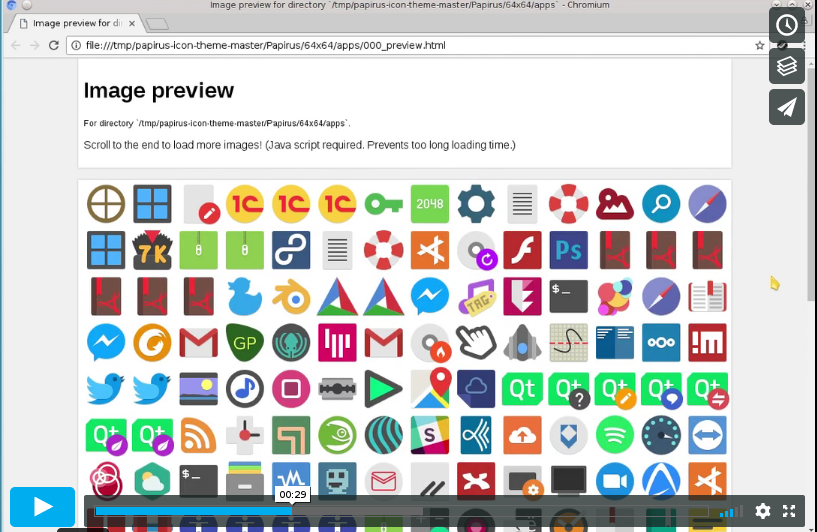Click the gray rocket icon

(x=523, y=343)
